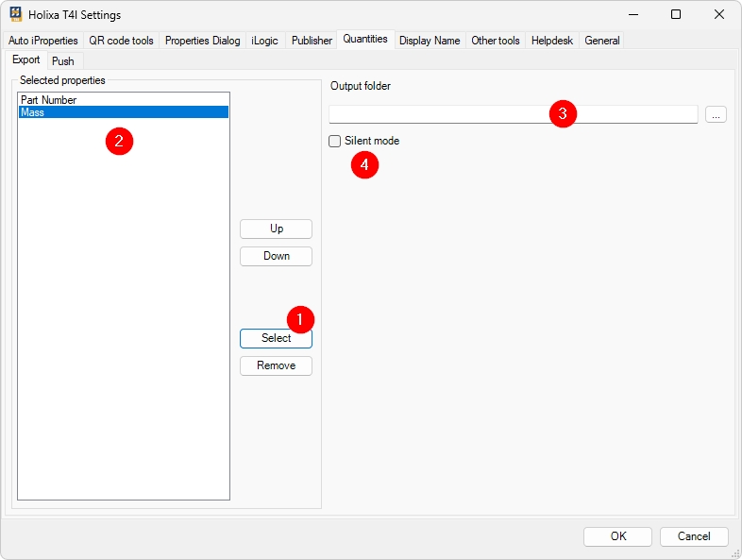The height and width of the screenshot is (560, 742).
Task: Open the Helpdesk tab
Action: pos(552,41)
